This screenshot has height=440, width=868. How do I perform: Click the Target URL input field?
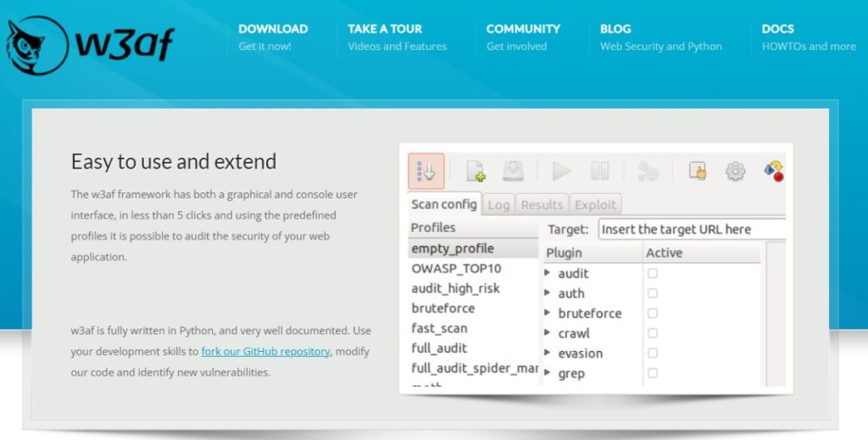691,230
